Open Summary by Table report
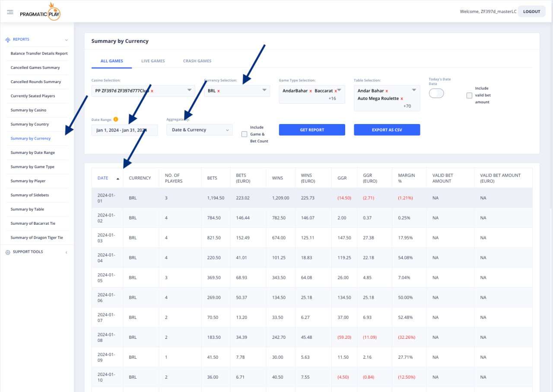Viewport: 553px width, 392px height. [27, 210]
